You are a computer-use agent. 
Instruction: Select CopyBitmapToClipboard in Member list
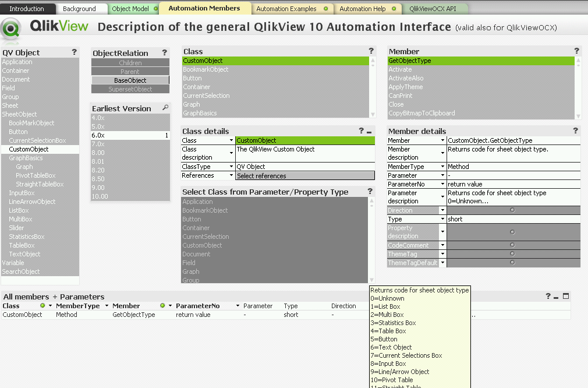[x=481, y=113]
